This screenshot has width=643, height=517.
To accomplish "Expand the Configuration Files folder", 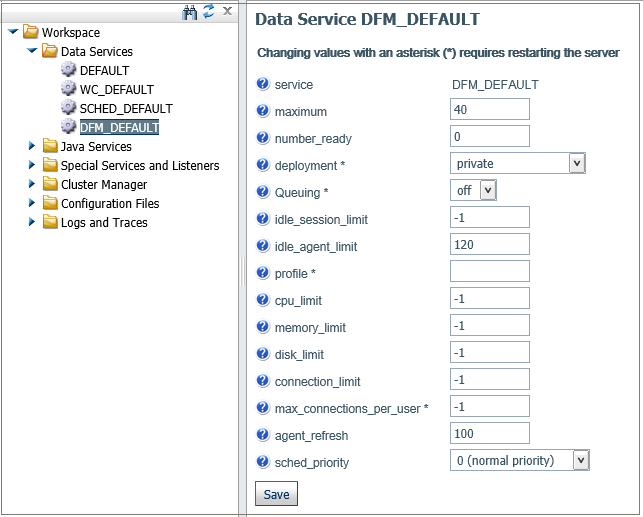I will point(32,203).
